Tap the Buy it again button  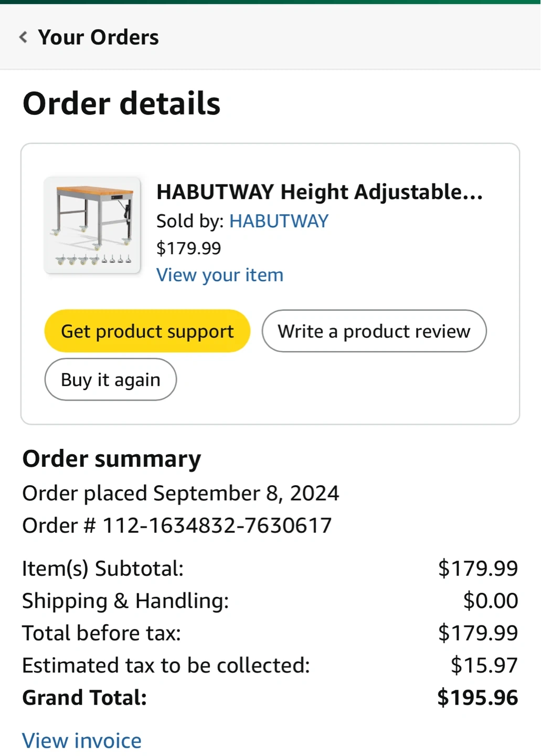pos(111,380)
